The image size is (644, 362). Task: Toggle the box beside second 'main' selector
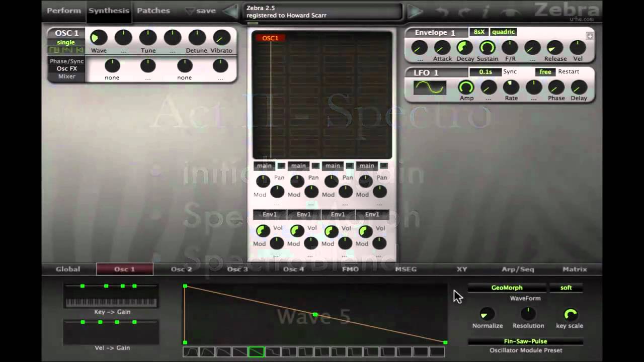pos(315,166)
